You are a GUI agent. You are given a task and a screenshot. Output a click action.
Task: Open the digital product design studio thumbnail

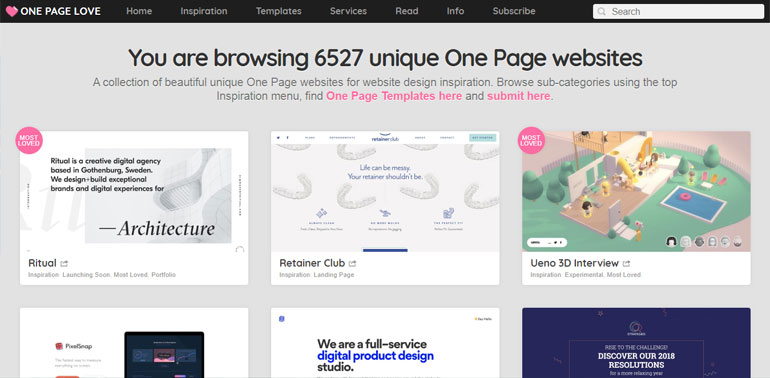(x=385, y=343)
